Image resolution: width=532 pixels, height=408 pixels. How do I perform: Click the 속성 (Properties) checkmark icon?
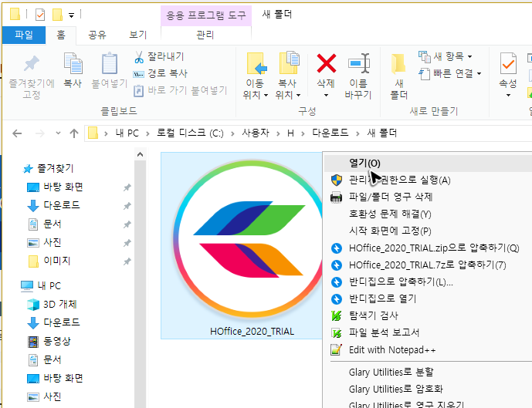click(508, 64)
